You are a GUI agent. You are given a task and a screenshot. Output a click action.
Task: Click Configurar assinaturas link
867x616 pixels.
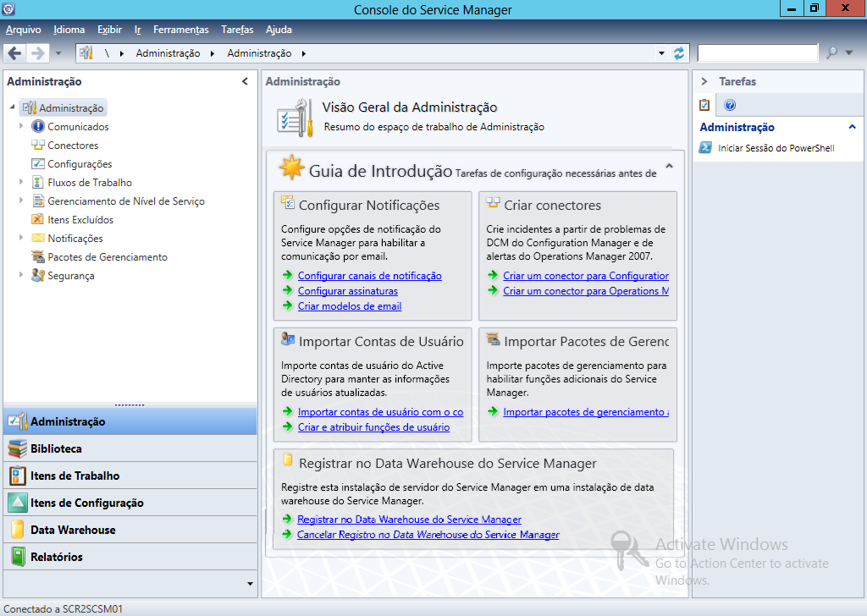tap(348, 291)
